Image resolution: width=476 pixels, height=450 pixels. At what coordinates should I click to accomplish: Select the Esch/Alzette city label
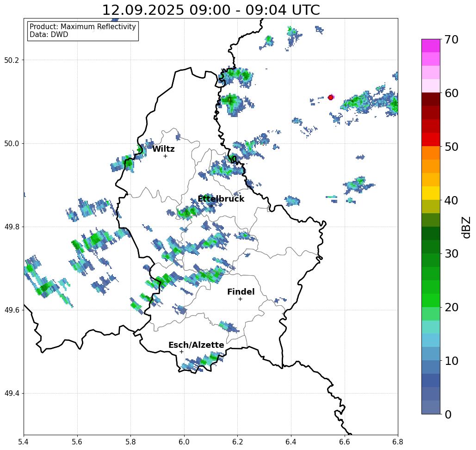[196, 345]
